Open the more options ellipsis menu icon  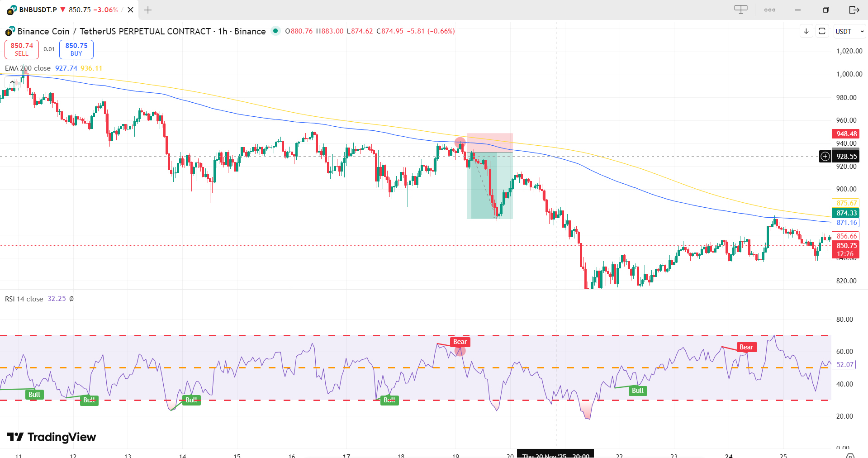pyautogui.click(x=769, y=10)
